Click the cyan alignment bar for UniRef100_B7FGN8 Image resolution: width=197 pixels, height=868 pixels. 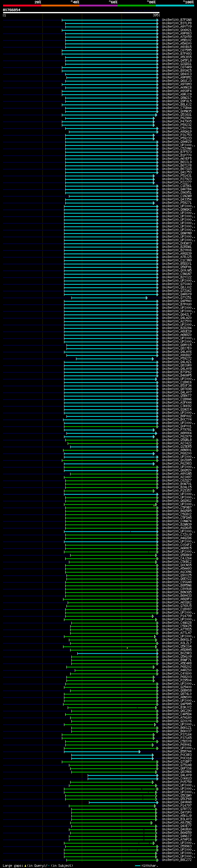click(x=110, y=20)
